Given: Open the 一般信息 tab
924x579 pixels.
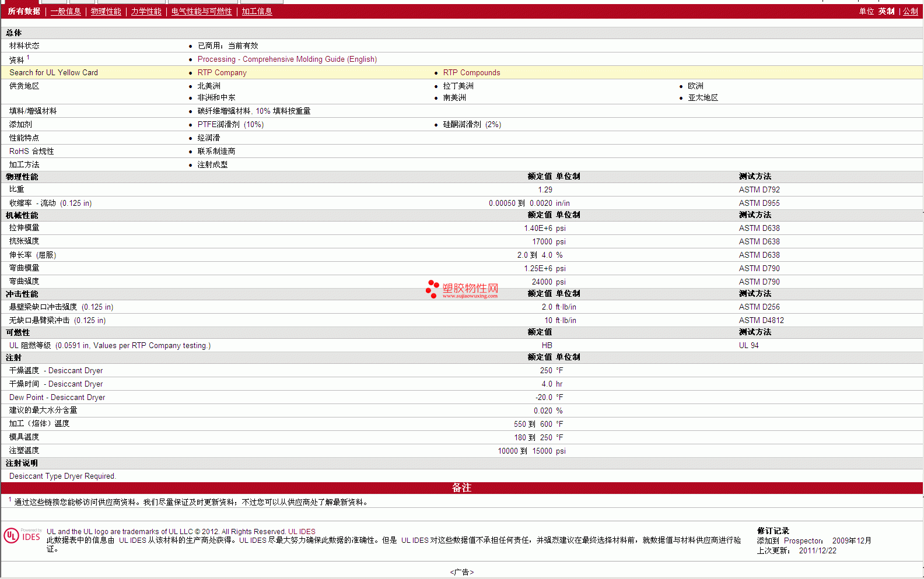Looking at the screenshot, I should coord(65,11).
